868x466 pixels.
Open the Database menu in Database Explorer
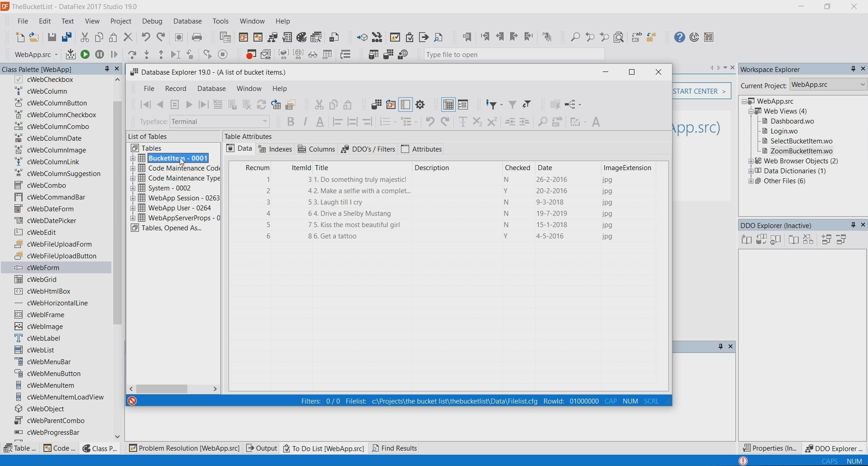[x=212, y=89]
